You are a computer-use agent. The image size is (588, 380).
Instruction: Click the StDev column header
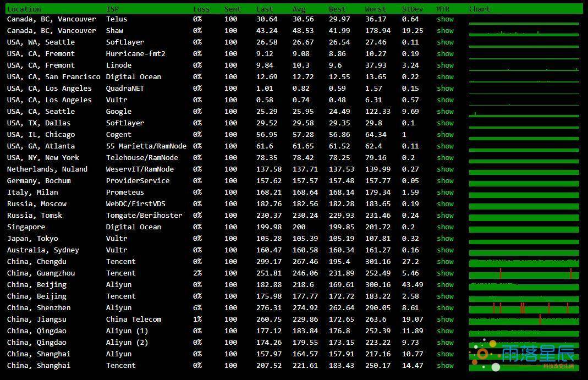tap(413, 9)
